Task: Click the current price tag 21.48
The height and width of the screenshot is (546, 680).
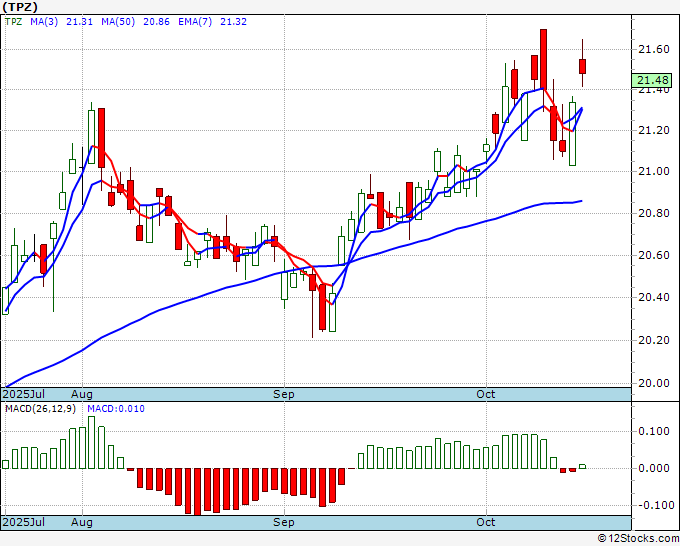Action: point(652,80)
